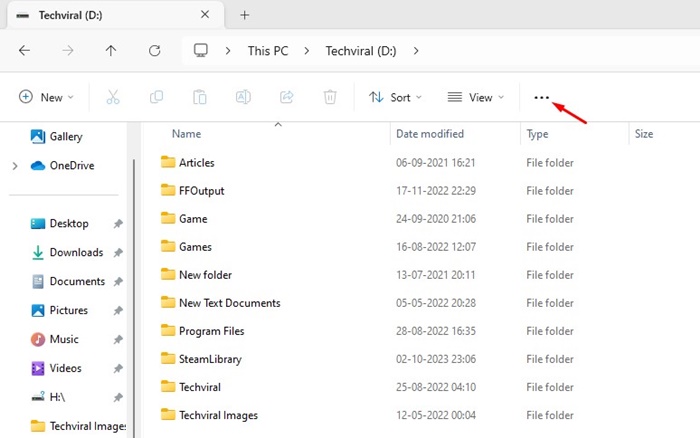Screen dimensions: 700x438
Task: Unpin Downloads using its pin icon
Action: point(118,253)
